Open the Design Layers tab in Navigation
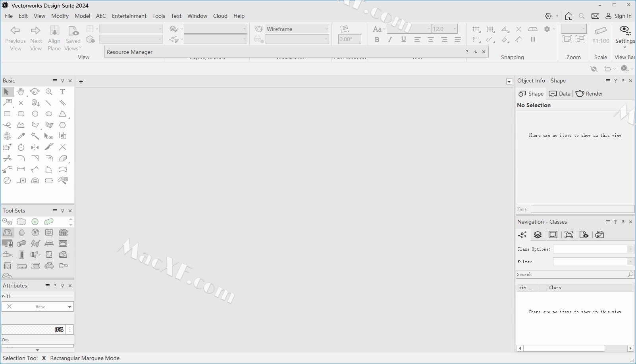 (x=538, y=235)
